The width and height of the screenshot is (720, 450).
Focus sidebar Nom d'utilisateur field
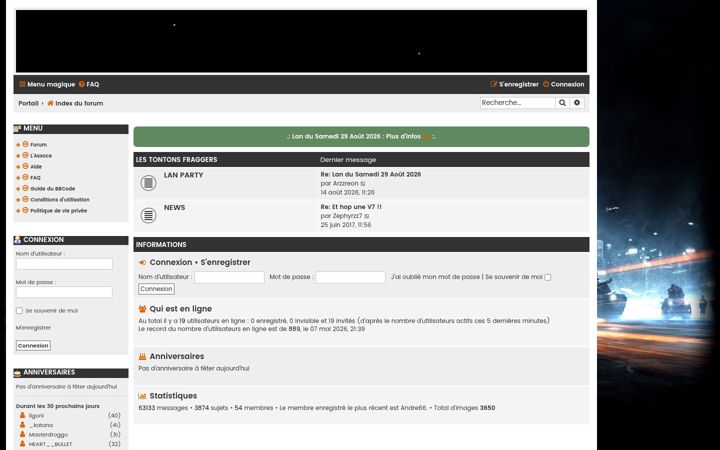pos(64,264)
